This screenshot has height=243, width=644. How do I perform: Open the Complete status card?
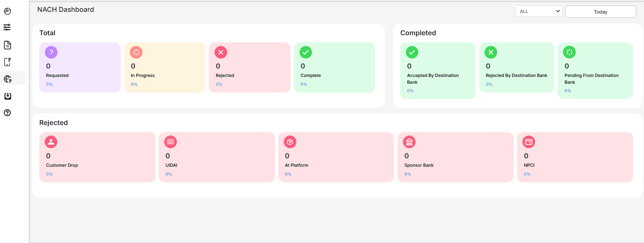tap(334, 67)
